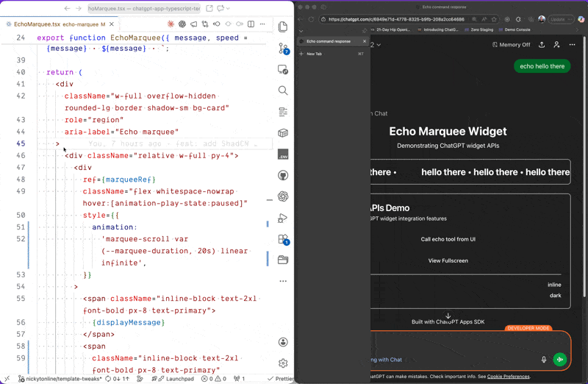Click the ports forwarded indicator showing 1
Screen dimensions: 588x384
pos(240,379)
